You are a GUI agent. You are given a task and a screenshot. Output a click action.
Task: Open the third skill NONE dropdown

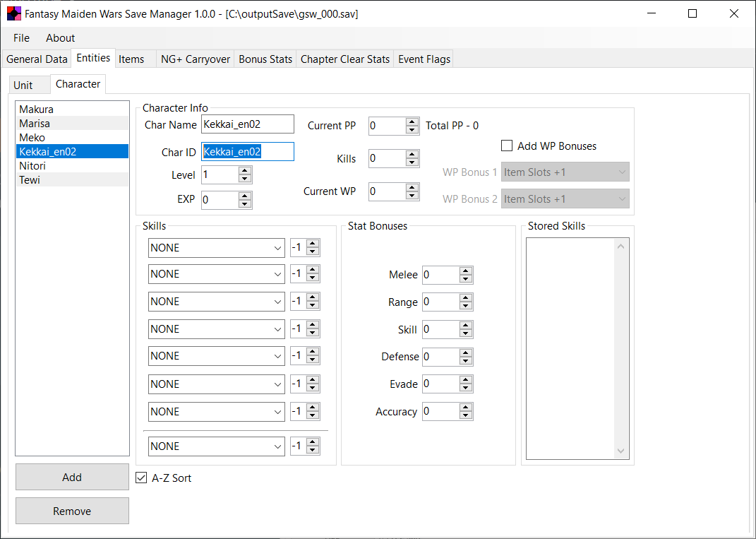pyautogui.click(x=217, y=302)
